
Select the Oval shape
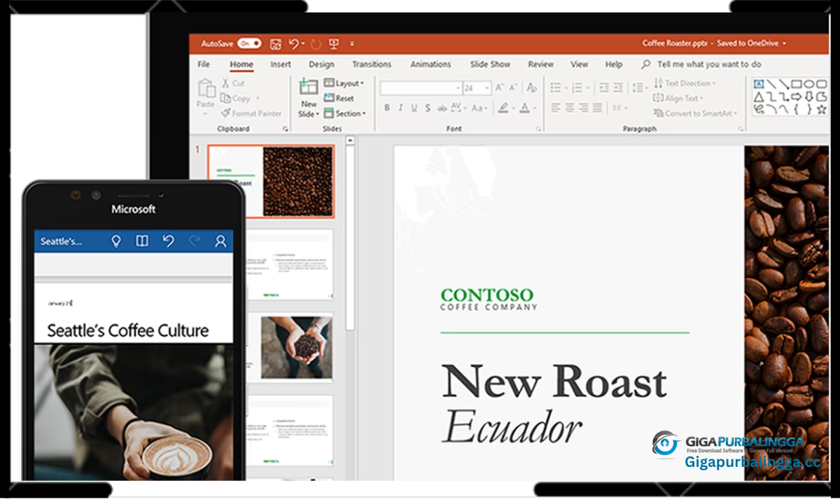[x=809, y=83]
